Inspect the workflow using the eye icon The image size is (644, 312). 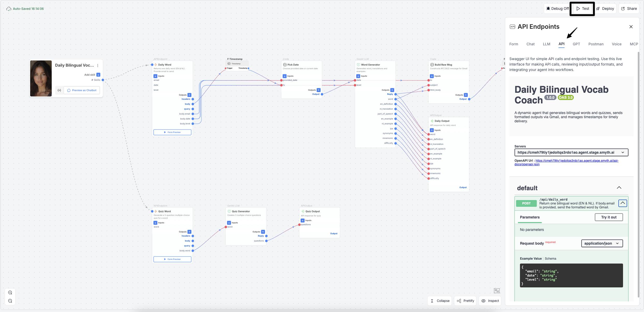tap(483, 301)
